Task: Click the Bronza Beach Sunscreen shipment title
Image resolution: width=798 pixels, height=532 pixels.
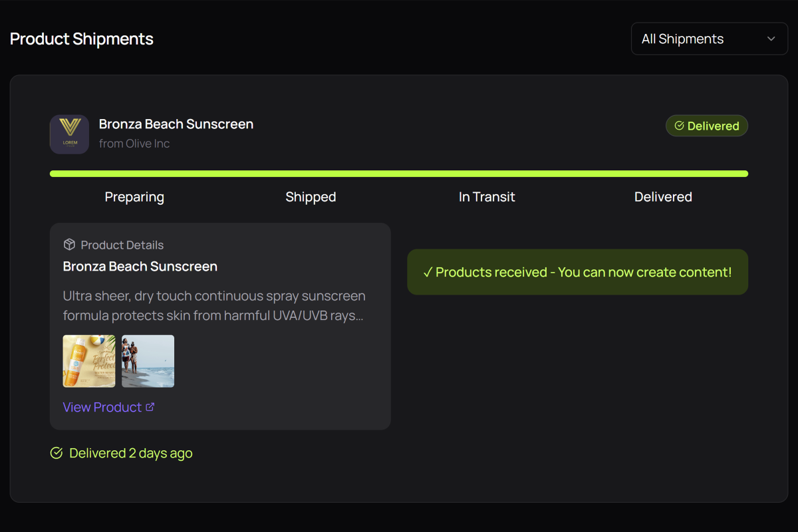Action: 176,124
